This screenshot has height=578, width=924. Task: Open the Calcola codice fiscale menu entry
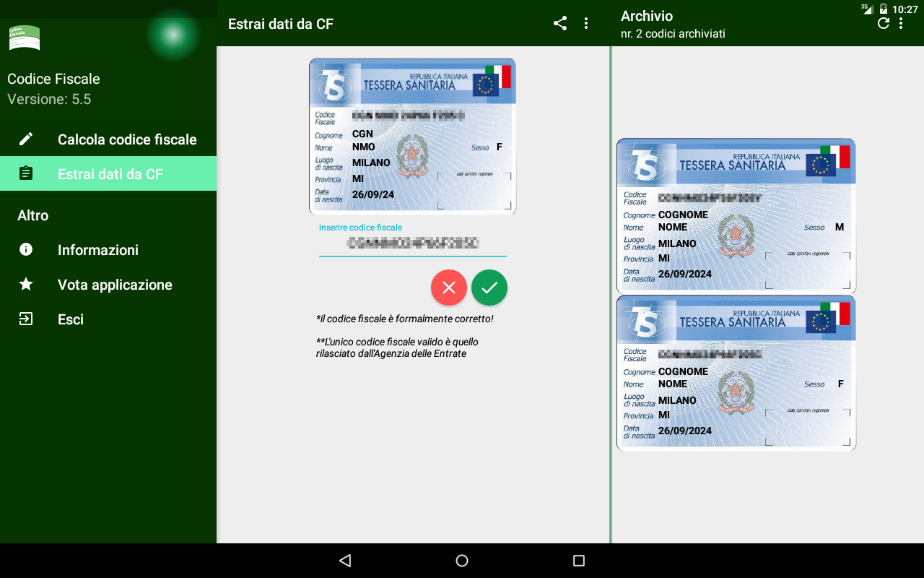tap(108, 139)
